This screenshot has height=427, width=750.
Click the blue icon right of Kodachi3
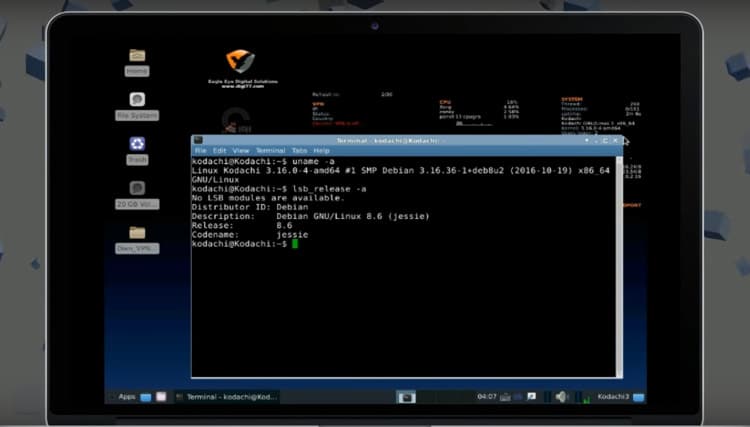(639, 397)
